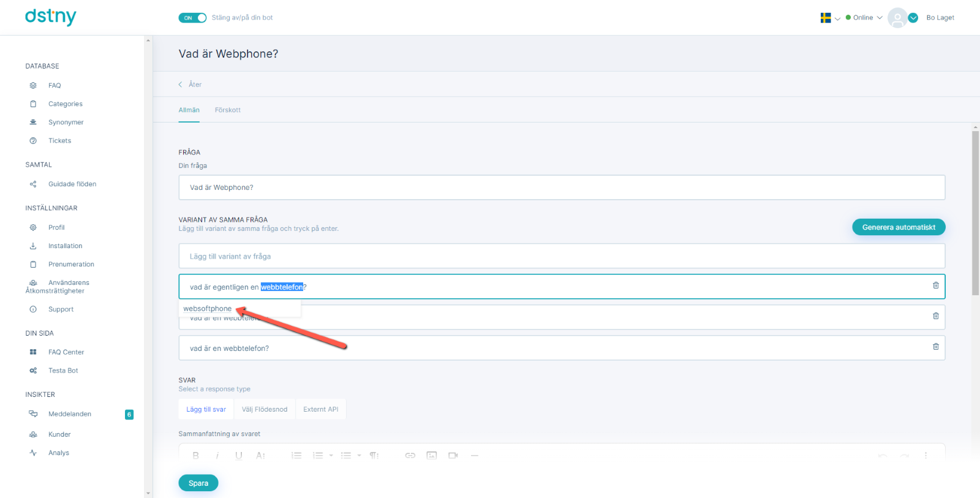Expand the ordered list style dropdown arrow
Image resolution: width=980 pixels, height=498 pixels.
[x=331, y=456]
